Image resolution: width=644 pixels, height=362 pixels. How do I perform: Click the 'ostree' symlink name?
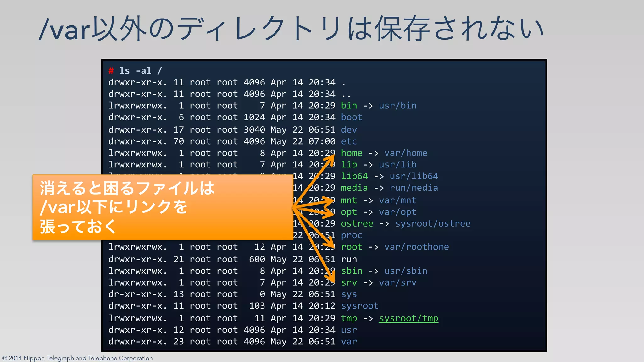point(357,224)
